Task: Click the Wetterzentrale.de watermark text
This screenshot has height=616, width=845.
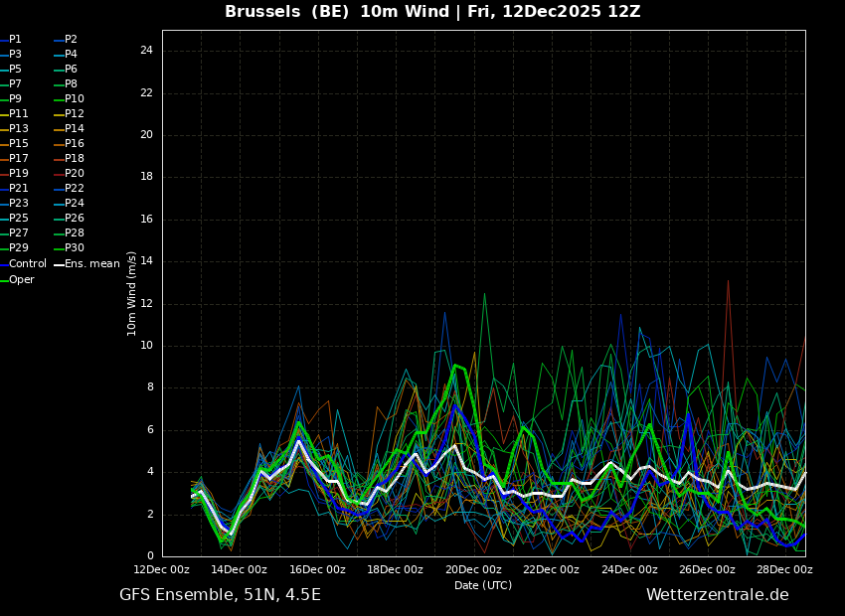Action: [x=717, y=595]
